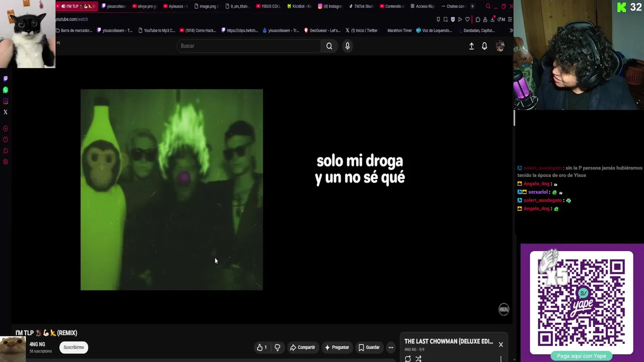The image size is (644, 362).
Task: Click the AI icon in address bar
Action: 502,19
